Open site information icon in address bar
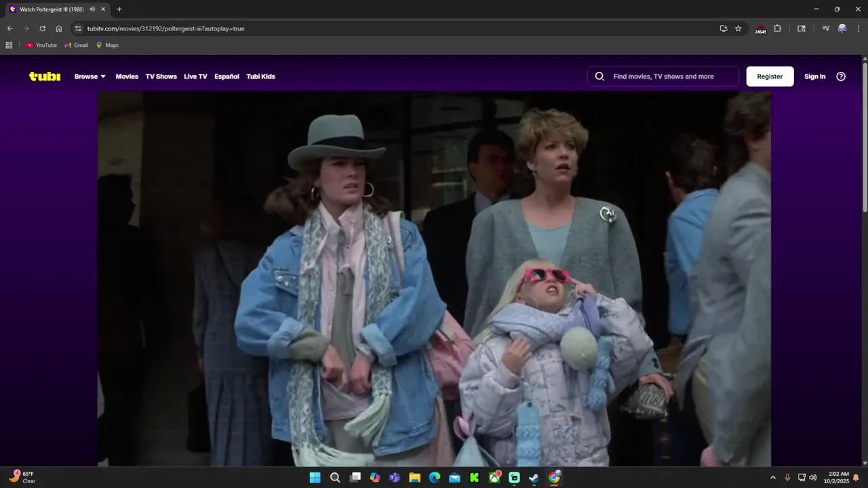 [78, 28]
